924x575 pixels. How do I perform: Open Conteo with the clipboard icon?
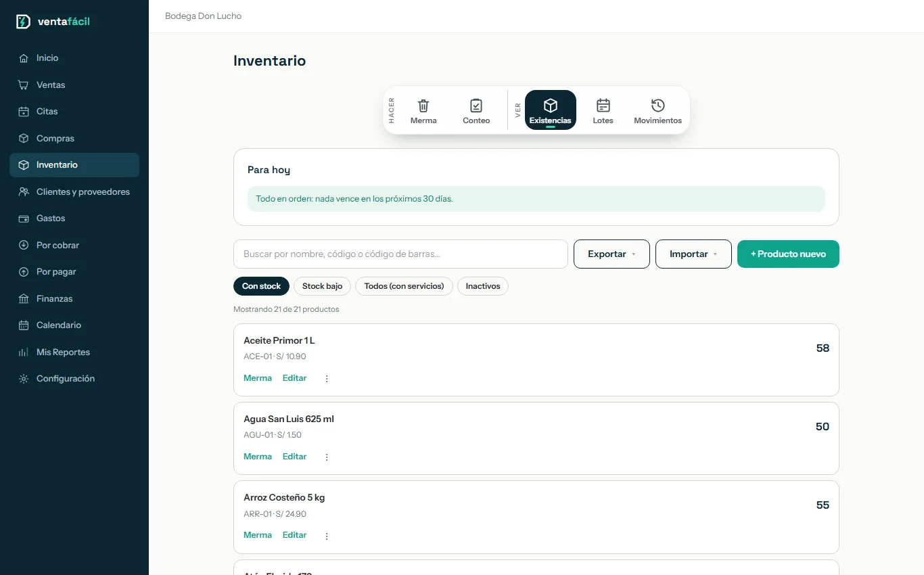[476, 106]
